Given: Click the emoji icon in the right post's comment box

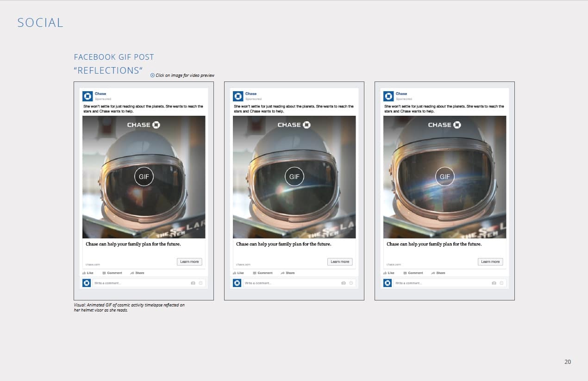Looking at the screenshot, I should click(x=501, y=283).
